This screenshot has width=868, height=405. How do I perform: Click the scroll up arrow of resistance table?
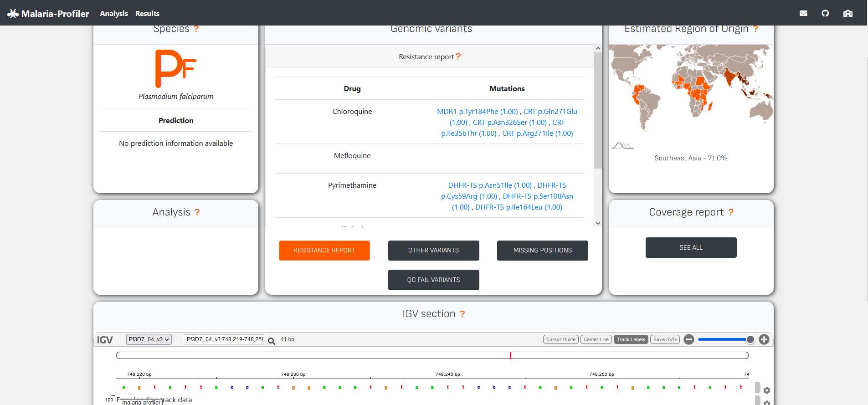[x=598, y=48]
